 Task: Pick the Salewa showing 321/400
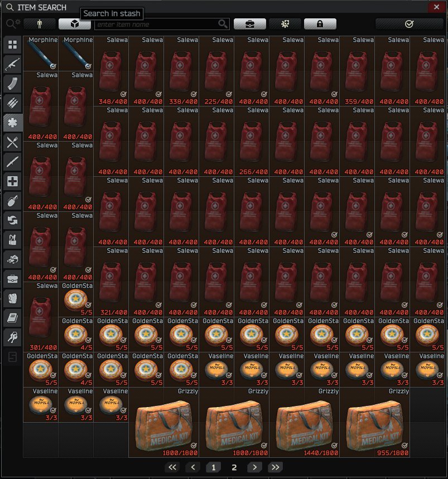(x=111, y=282)
